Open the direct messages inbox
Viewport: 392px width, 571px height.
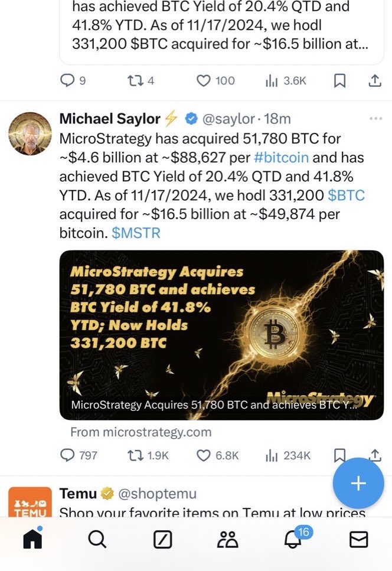coord(358,539)
